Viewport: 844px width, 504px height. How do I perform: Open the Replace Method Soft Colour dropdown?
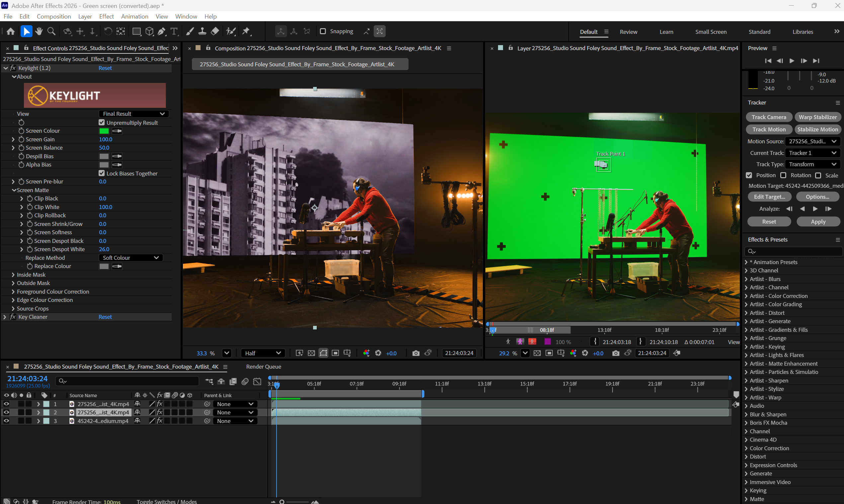[x=131, y=258]
